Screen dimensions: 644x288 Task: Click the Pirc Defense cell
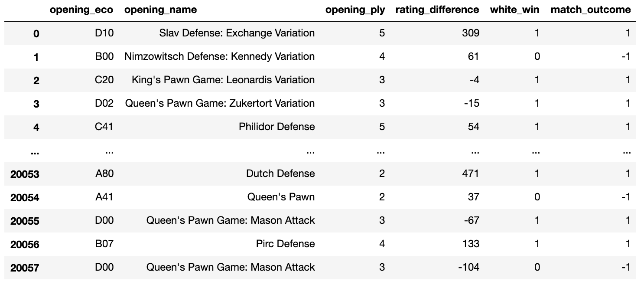[285, 244]
